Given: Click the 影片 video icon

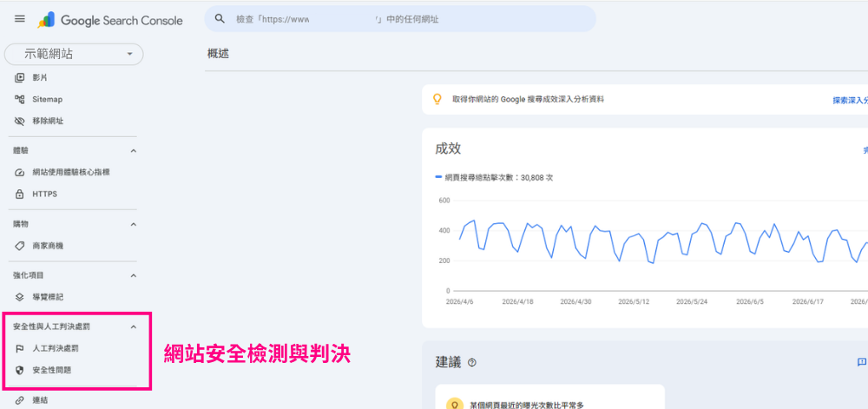Looking at the screenshot, I should tap(19, 77).
